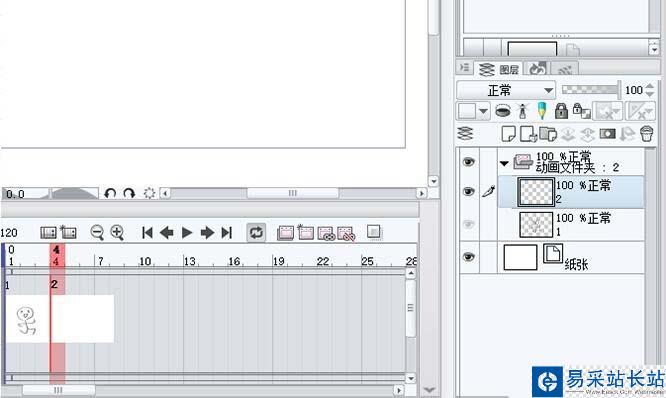
Task: Jump to frame 10 on timeline ruler
Action: [145, 261]
